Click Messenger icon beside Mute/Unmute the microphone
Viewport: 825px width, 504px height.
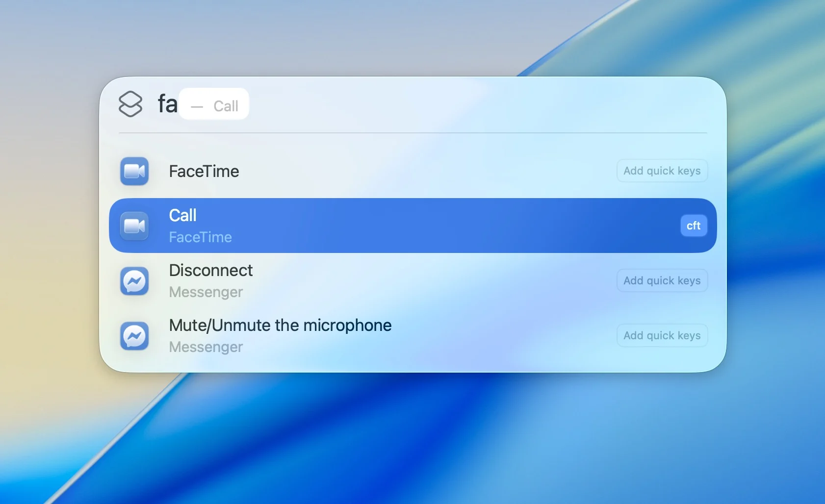pyautogui.click(x=134, y=336)
